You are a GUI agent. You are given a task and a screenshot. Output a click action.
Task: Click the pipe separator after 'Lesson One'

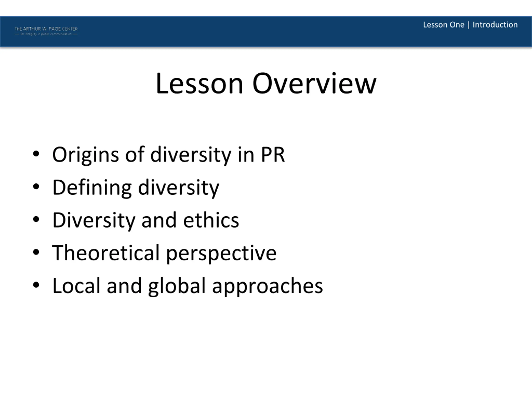coord(468,25)
